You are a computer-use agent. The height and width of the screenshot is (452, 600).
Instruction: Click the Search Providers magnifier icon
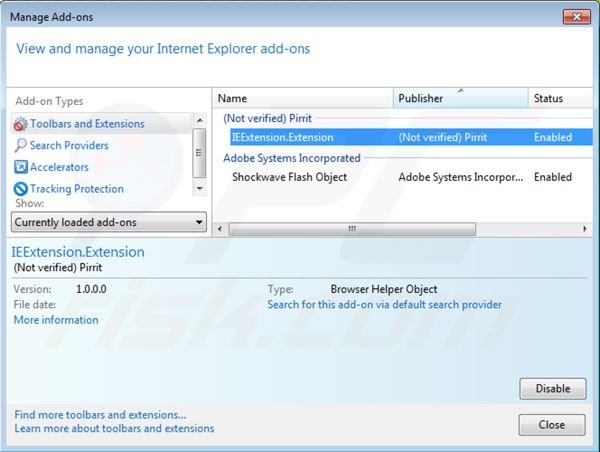pyautogui.click(x=20, y=145)
